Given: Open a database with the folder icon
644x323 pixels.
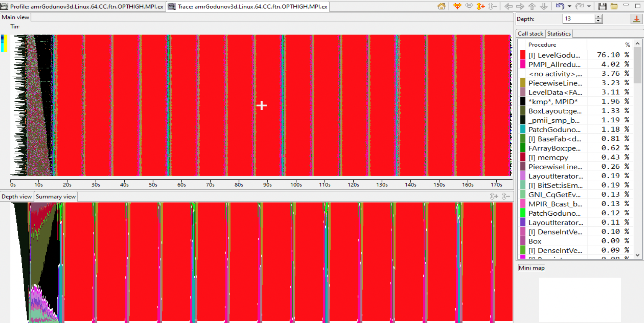Looking at the screenshot, I should click(x=614, y=6).
